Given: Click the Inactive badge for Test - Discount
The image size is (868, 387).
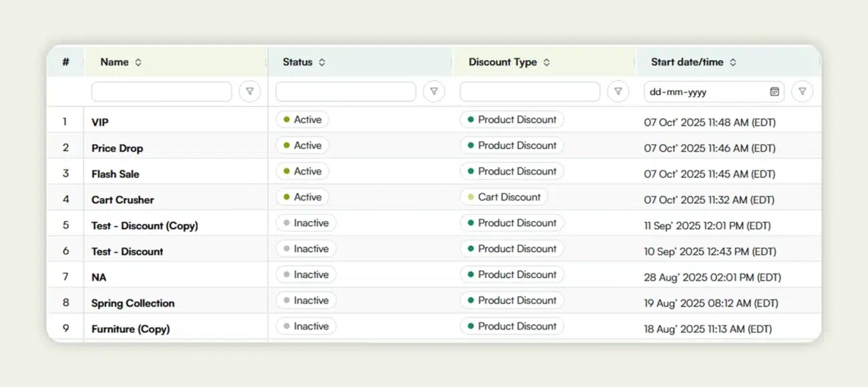Looking at the screenshot, I should click(x=305, y=249).
